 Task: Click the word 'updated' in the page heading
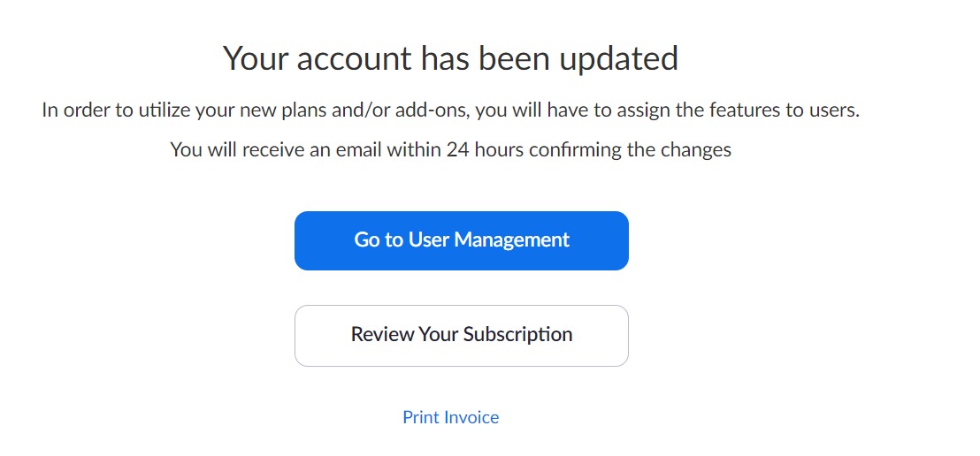point(618,59)
